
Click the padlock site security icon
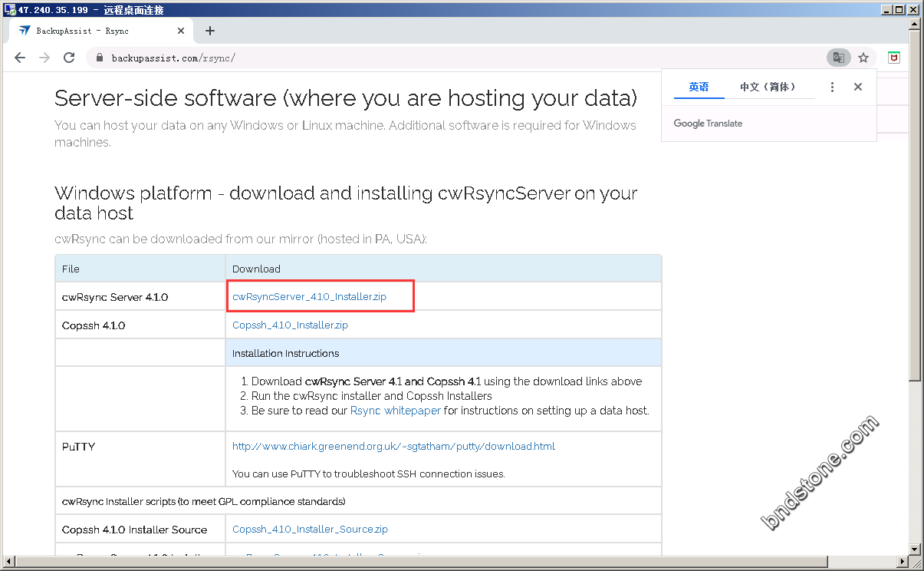(x=99, y=58)
